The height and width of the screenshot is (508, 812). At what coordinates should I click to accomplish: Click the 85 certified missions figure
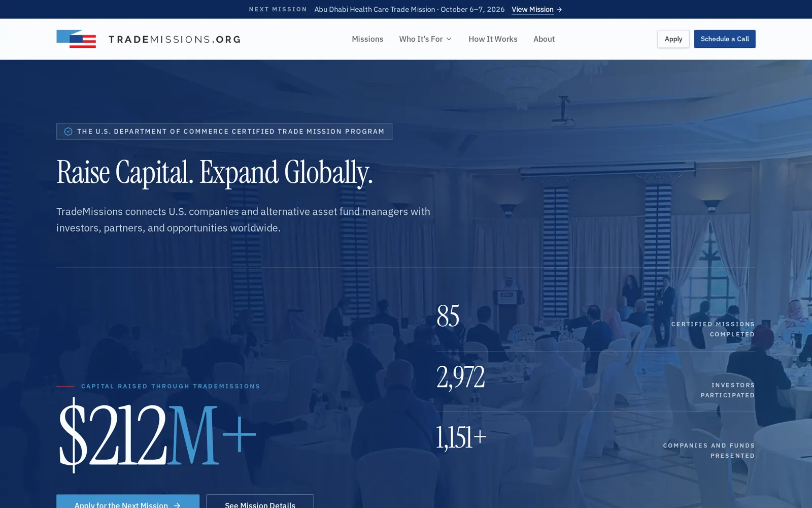click(448, 316)
